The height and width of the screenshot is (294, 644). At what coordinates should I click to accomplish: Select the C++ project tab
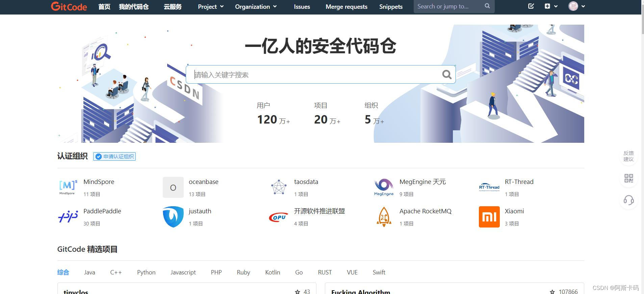[116, 272]
